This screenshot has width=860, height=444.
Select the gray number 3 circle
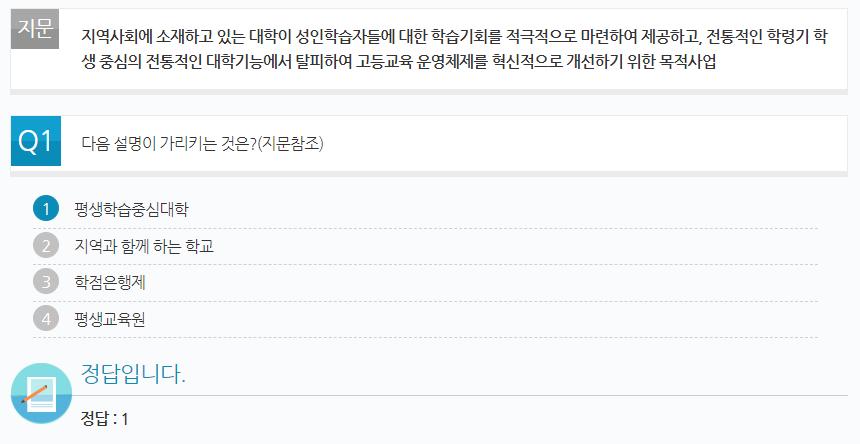pos(46,282)
